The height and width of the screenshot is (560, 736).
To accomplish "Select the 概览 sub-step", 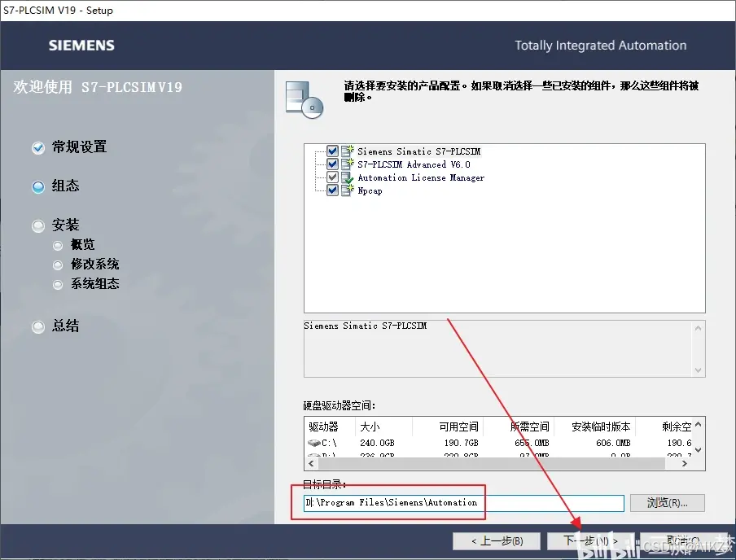I will click(x=82, y=244).
